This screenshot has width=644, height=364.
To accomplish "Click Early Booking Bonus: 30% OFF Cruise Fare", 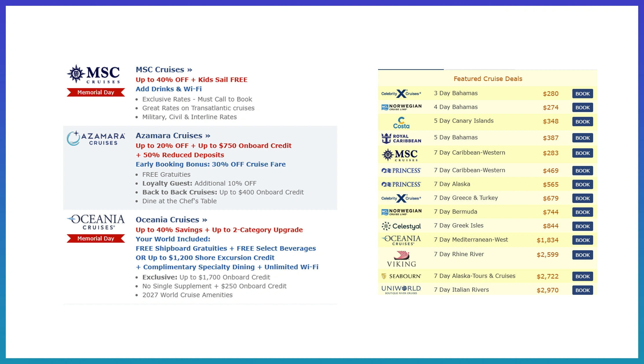I will [211, 164].
